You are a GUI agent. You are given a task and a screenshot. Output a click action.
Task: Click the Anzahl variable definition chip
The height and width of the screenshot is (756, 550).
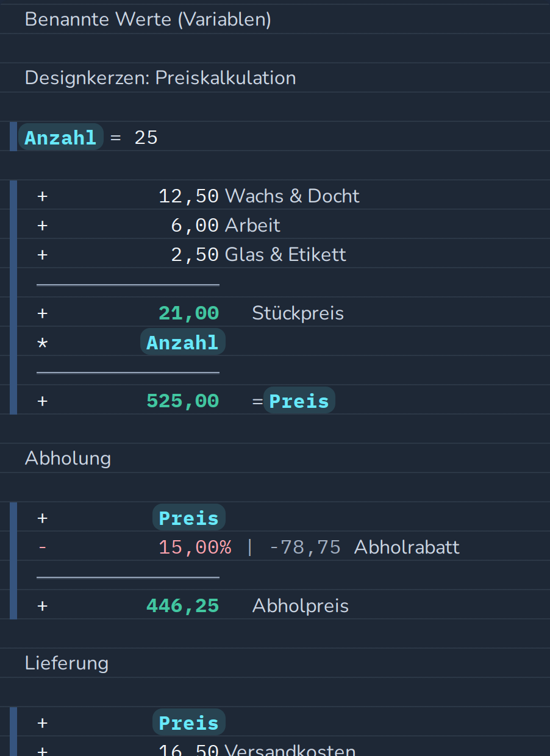[61, 137]
